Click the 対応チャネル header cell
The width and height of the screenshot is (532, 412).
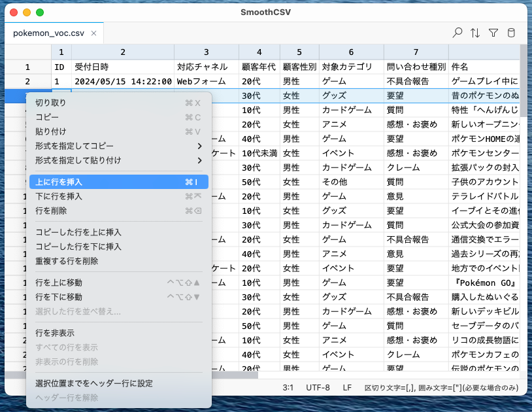[207, 67]
